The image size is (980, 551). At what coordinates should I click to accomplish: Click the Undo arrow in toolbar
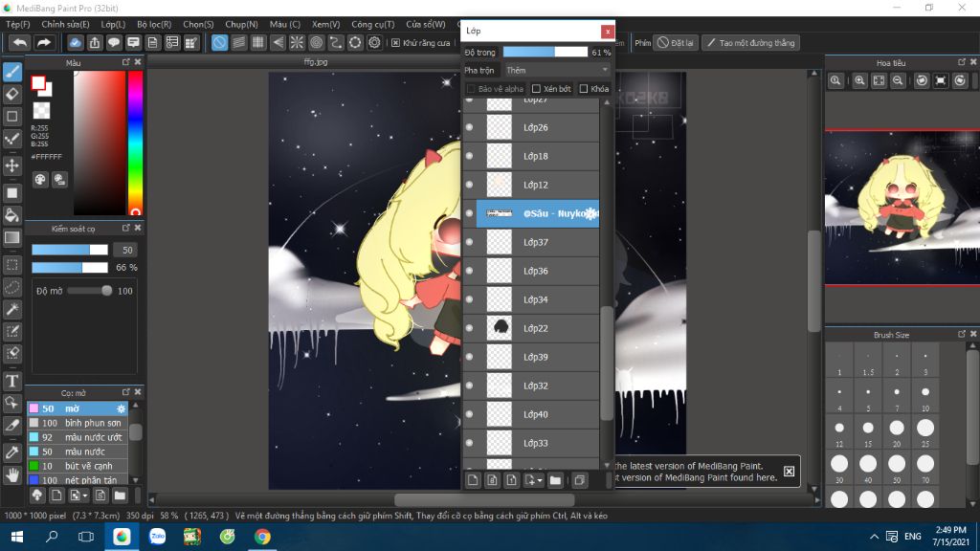coord(20,42)
